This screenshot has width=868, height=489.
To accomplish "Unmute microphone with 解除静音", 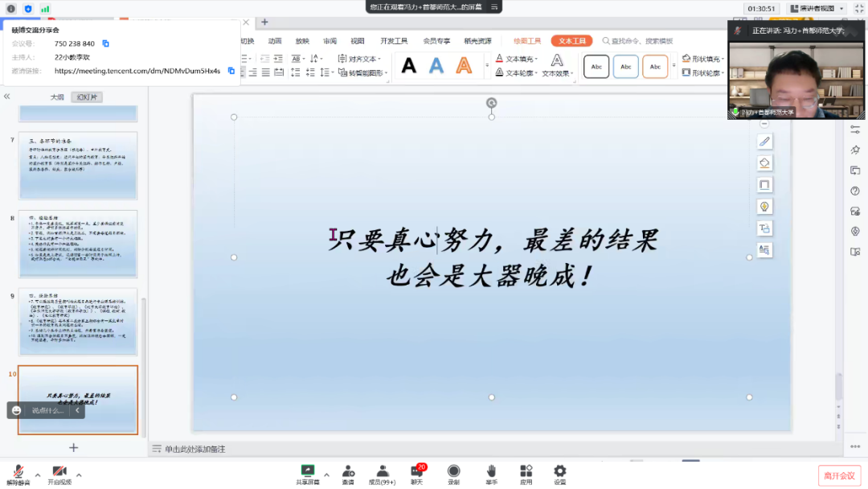I will click(x=18, y=472).
